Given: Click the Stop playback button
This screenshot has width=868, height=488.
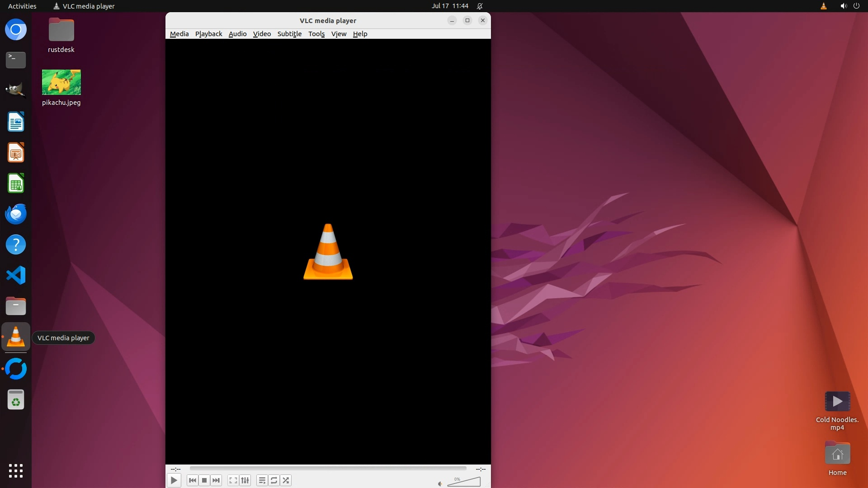Looking at the screenshot, I should 204,480.
